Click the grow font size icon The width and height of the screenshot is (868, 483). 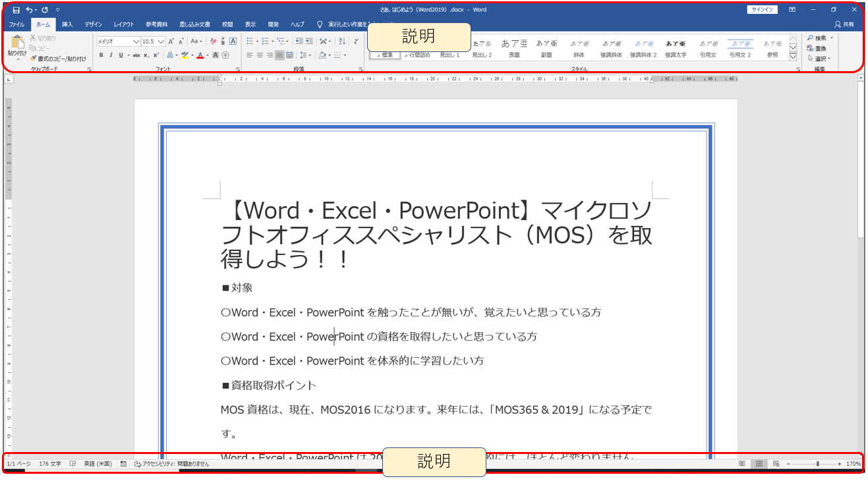(171, 41)
